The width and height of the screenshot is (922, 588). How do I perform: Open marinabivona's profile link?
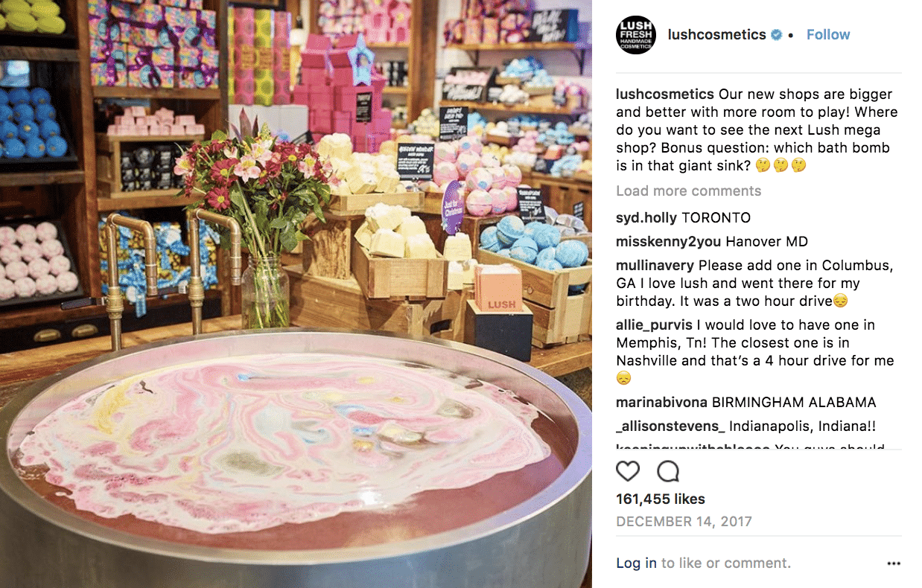point(662,403)
